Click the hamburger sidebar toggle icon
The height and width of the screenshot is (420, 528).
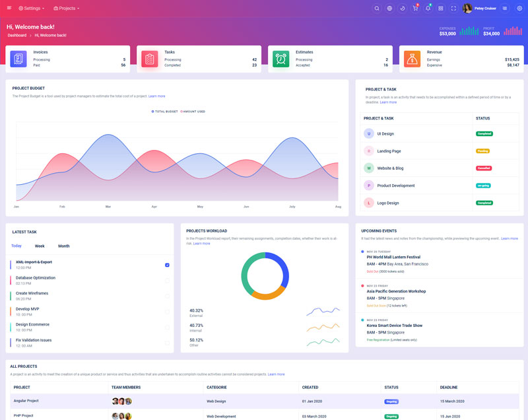click(x=9, y=8)
